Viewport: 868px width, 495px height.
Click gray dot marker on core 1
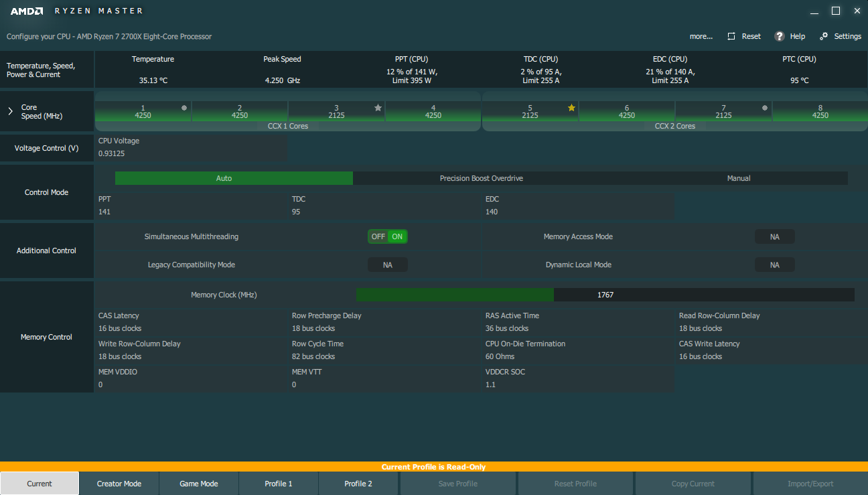click(184, 107)
